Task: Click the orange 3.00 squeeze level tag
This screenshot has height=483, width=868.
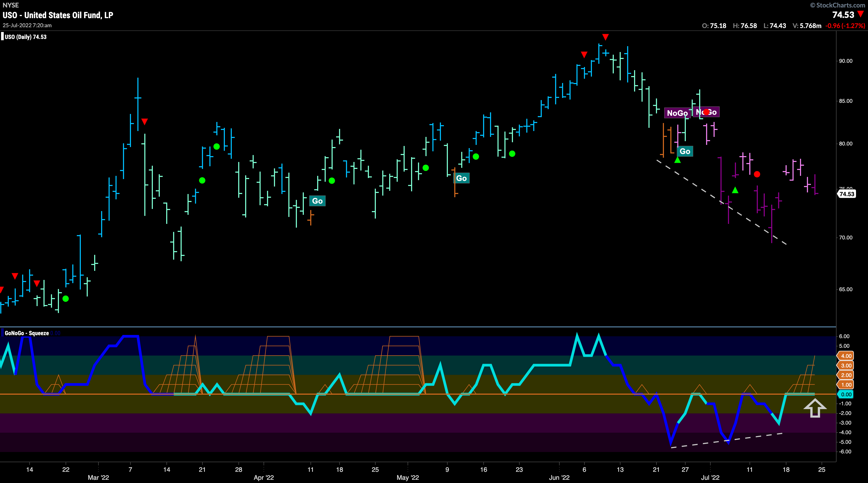Action: click(846, 365)
